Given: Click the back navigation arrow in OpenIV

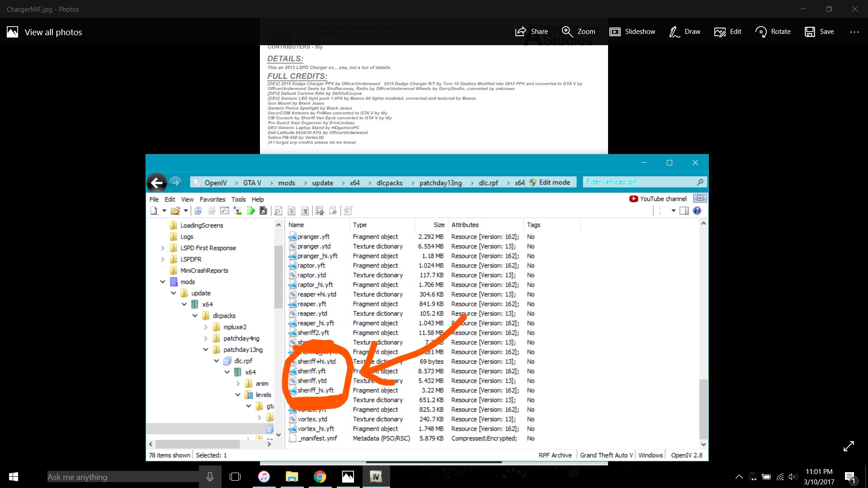Looking at the screenshot, I should pos(157,183).
